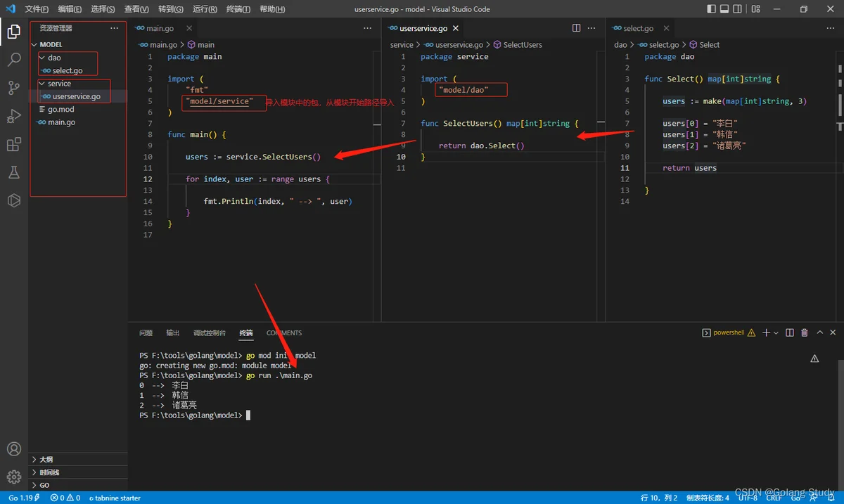
Task: Click the VS Code logo in title bar
Action: [11, 9]
